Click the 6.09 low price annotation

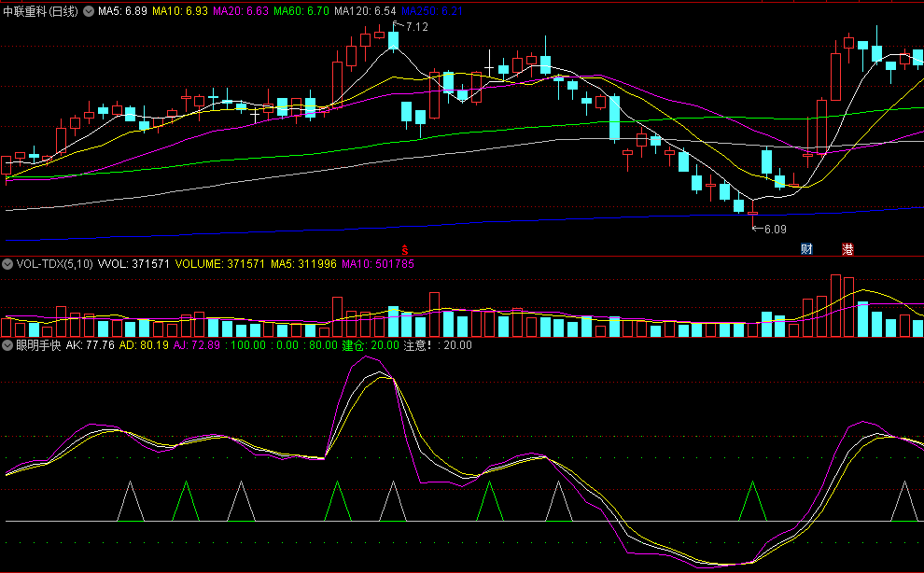pos(775,230)
